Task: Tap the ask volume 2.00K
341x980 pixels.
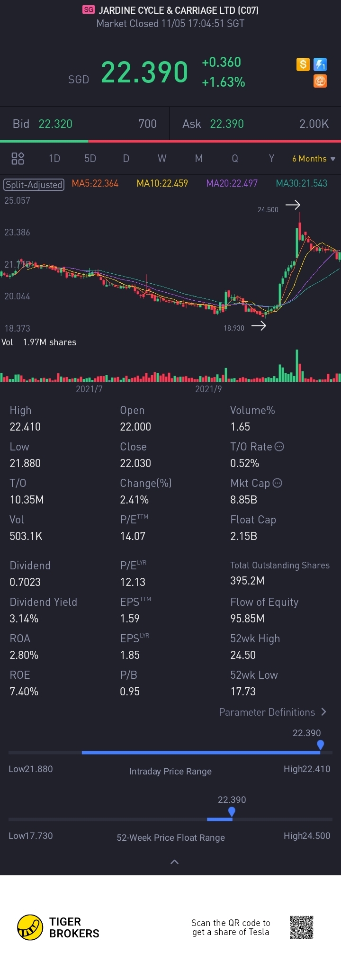Action: pos(314,124)
